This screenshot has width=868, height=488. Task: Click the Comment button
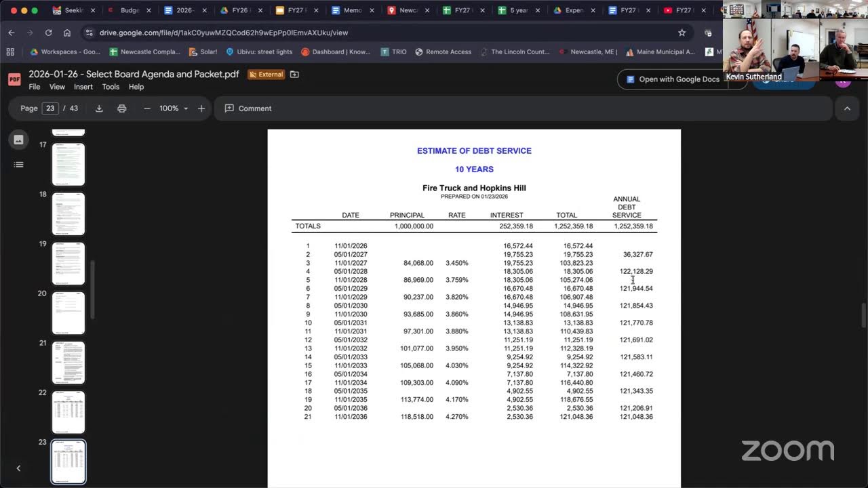[x=248, y=108]
